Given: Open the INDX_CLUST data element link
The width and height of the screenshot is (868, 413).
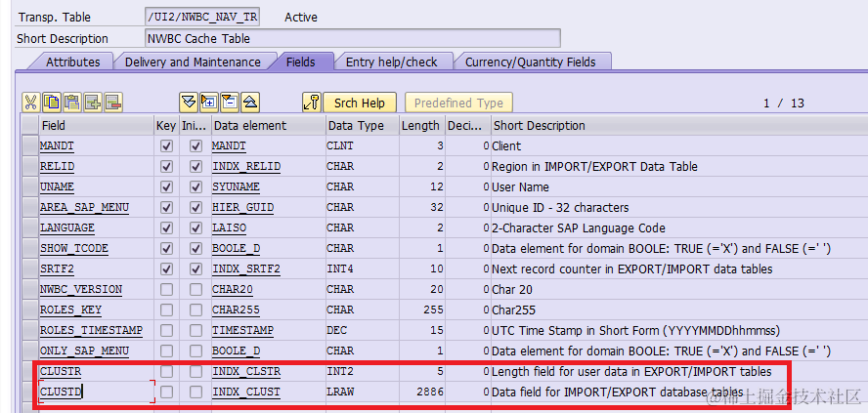Looking at the screenshot, I should [x=246, y=392].
